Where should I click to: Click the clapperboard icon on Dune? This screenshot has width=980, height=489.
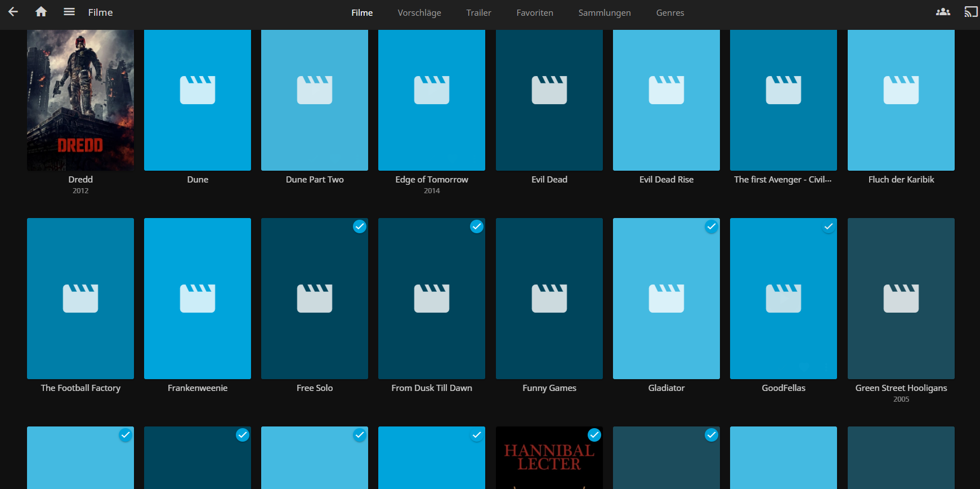(198, 90)
